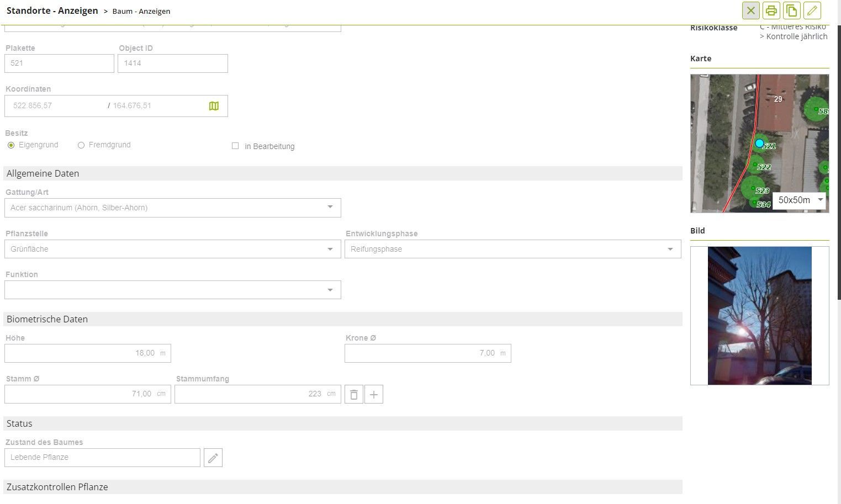Click tree marker 522 on the map
This screenshot has height=504, width=841.
(x=755, y=165)
